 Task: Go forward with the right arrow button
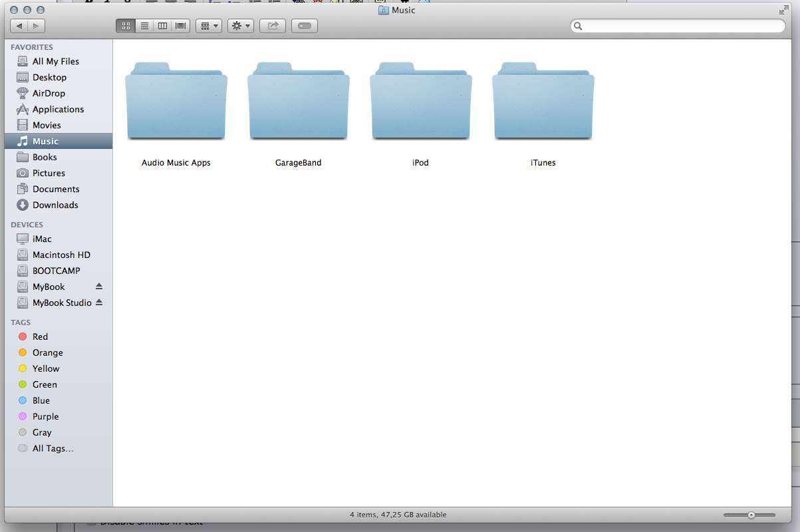37,26
